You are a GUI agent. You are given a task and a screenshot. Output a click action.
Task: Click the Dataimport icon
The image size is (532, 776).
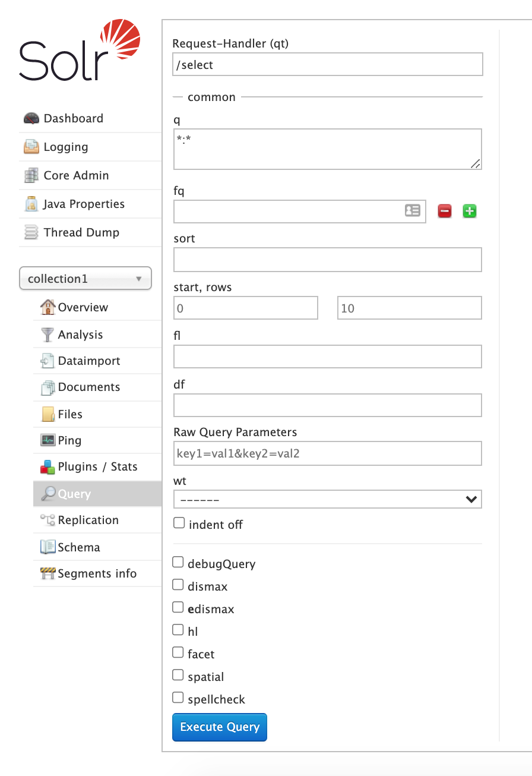(47, 361)
